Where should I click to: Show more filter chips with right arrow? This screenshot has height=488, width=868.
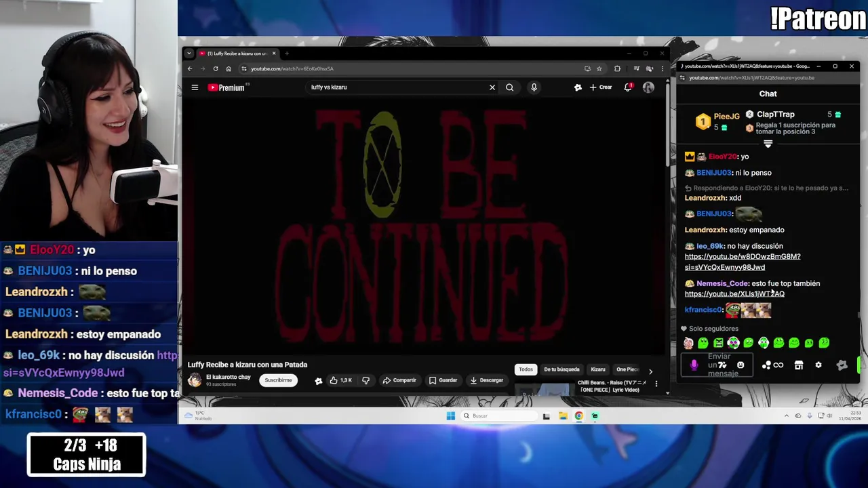[x=650, y=371]
